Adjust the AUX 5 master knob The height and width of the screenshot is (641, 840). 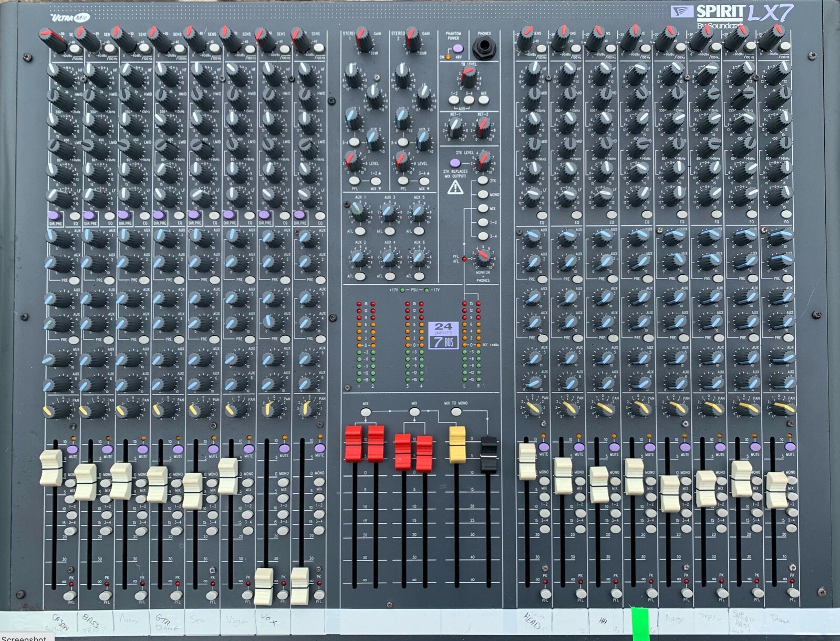click(x=419, y=213)
